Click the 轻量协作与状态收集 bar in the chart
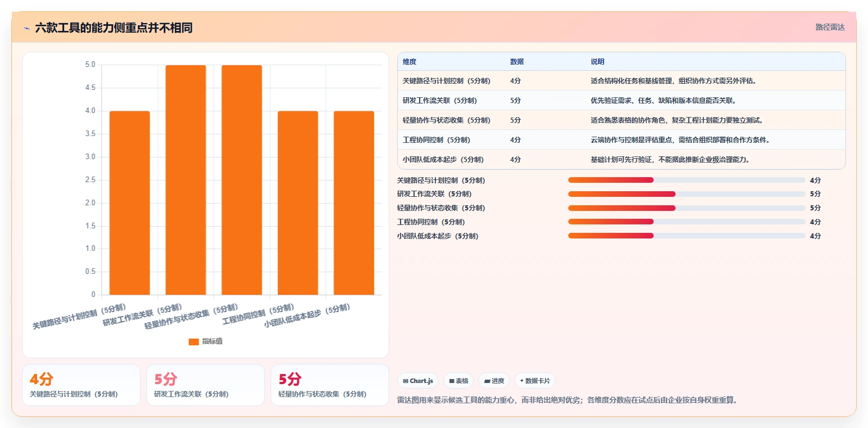This screenshot has height=428, width=868. [x=242, y=180]
